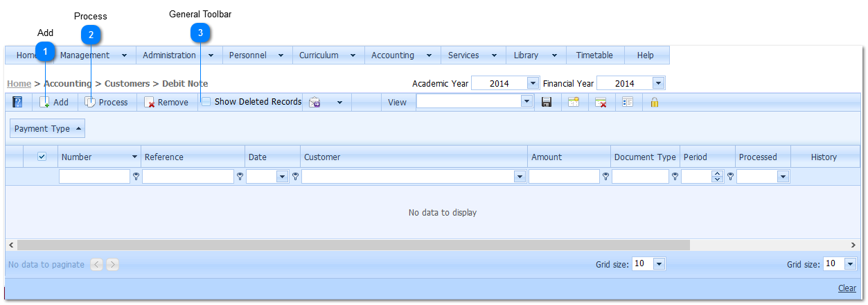The image size is (868, 305).
Task: Open the Accounting menu
Action: pos(400,55)
